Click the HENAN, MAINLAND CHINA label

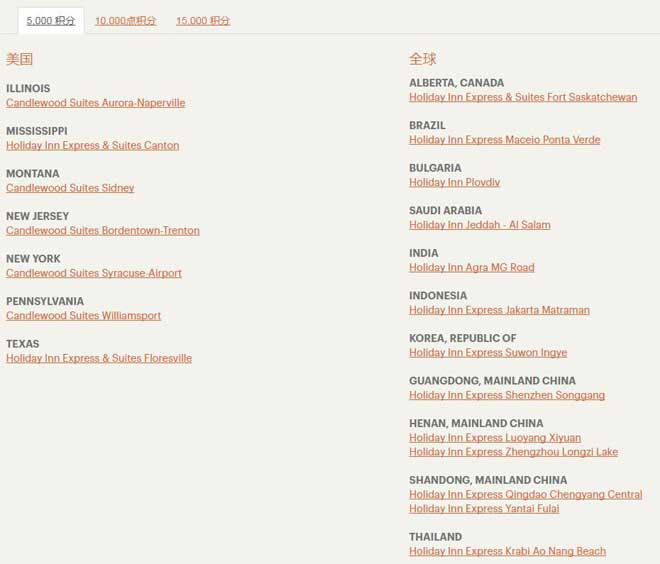[476, 423]
